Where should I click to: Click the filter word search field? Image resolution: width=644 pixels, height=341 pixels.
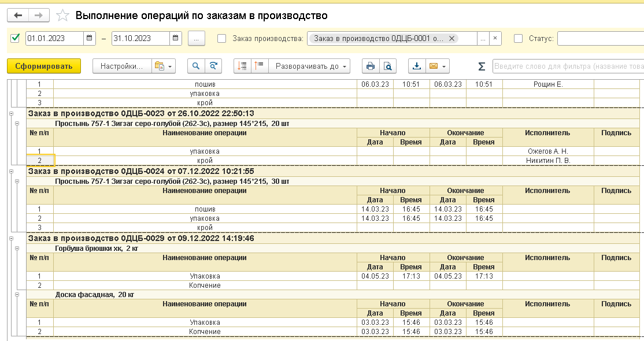[x=567, y=66]
